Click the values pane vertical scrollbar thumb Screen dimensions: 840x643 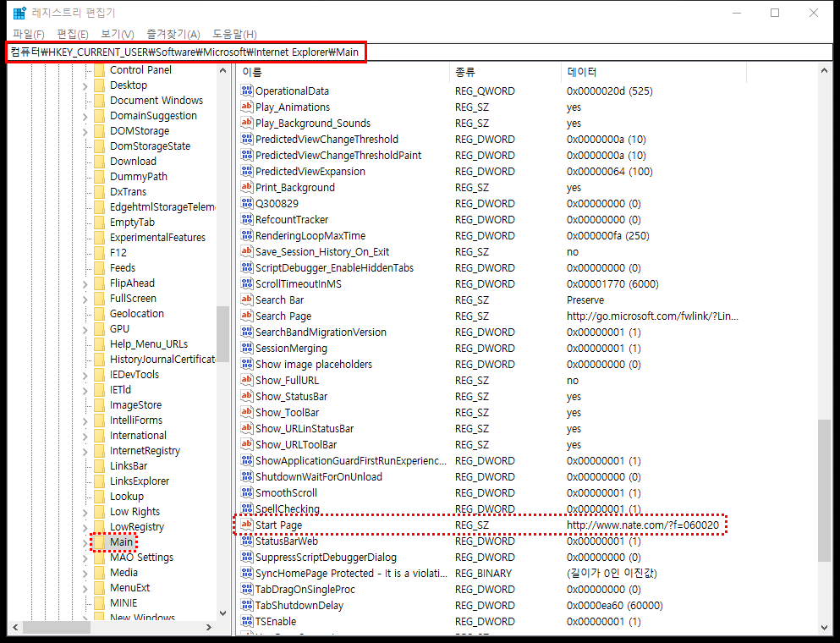[824, 491]
